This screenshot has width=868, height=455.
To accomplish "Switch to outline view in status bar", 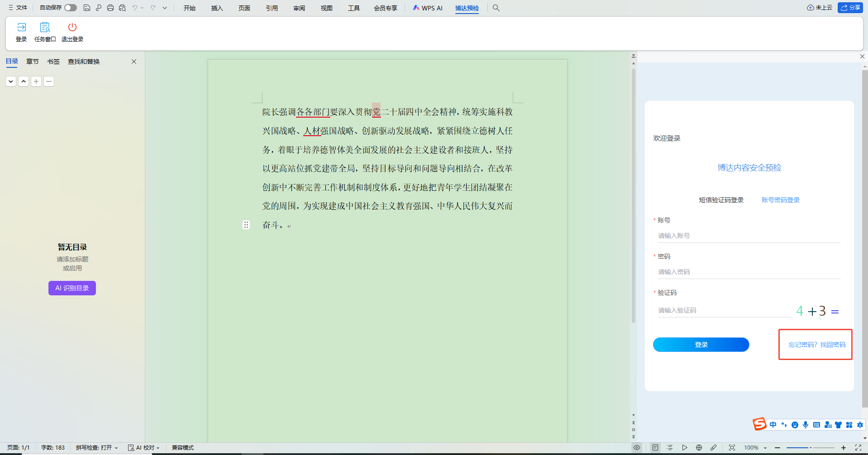I will [x=669, y=447].
